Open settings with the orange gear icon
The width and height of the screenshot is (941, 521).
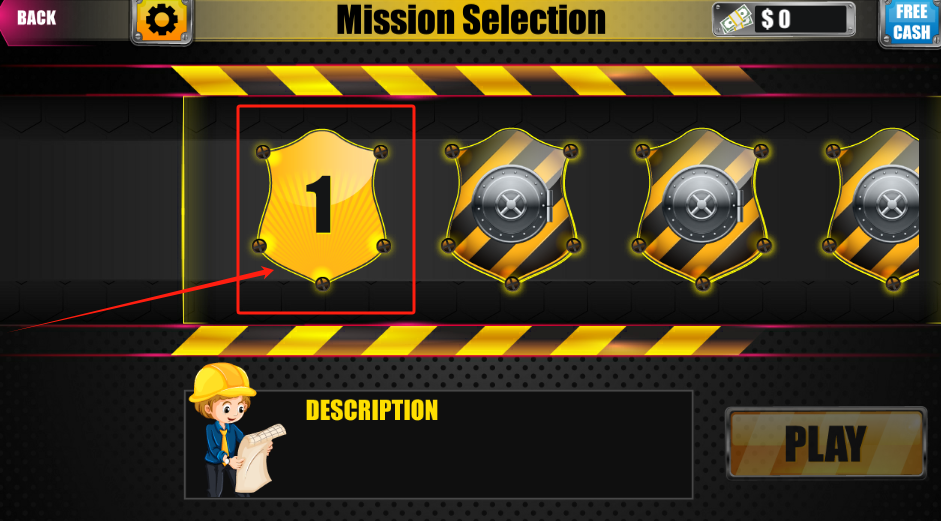(162, 20)
